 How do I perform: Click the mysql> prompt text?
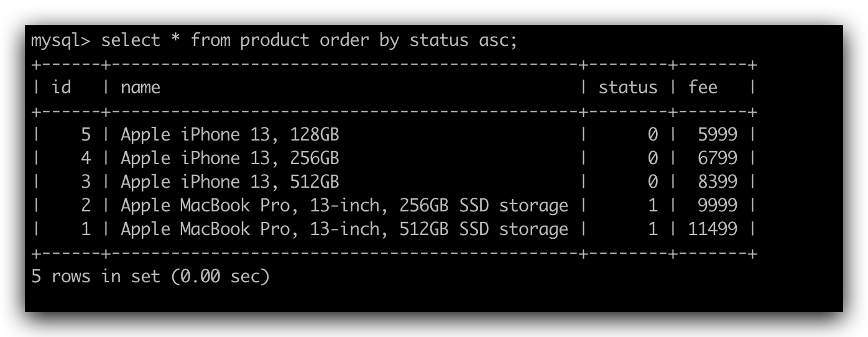tap(61, 41)
